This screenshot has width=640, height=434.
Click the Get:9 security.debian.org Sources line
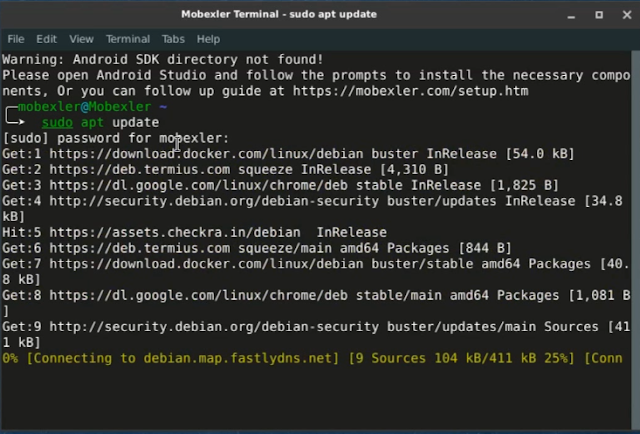point(316,335)
